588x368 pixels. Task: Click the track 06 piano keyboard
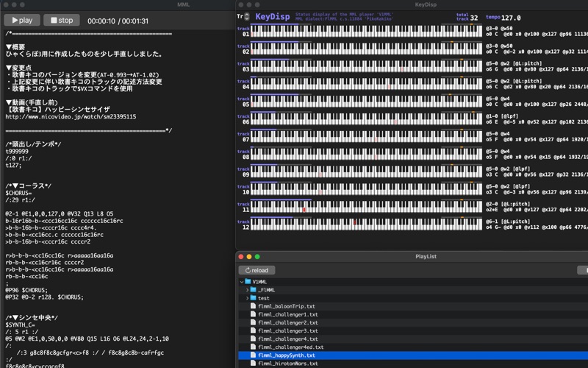[x=366, y=119]
